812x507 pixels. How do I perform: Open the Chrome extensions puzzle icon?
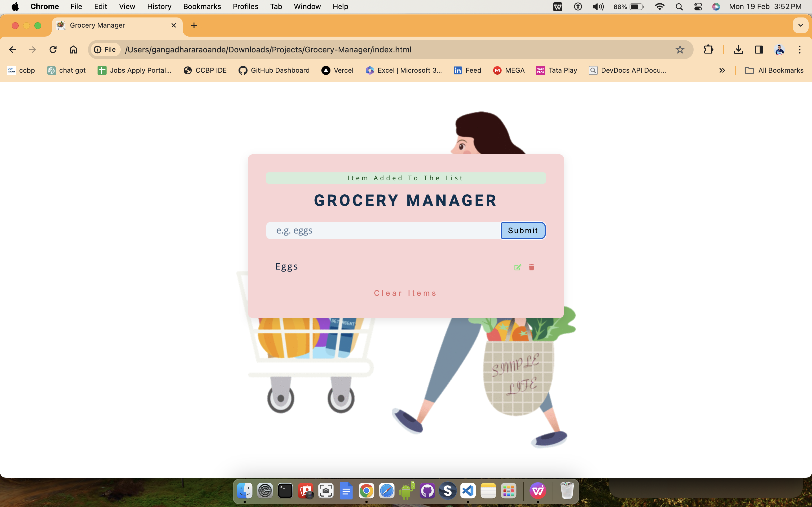pos(708,50)
